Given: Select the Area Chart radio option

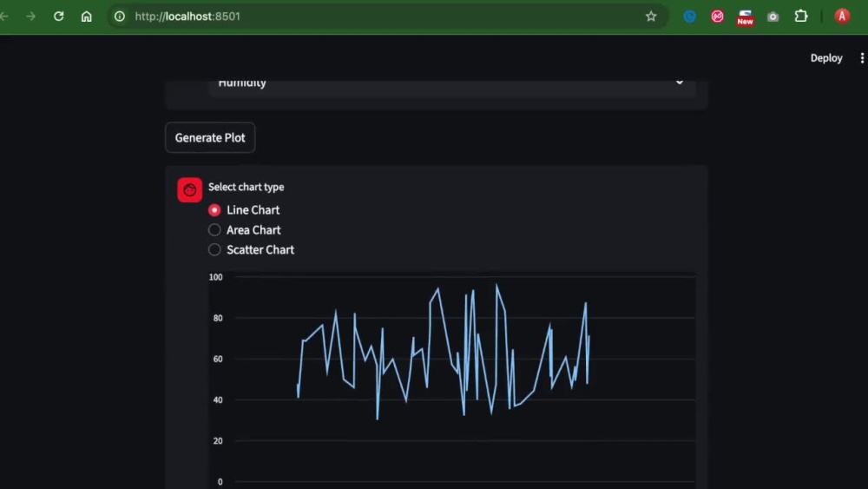Looking at the screenshot, I should tap(214, 230).
